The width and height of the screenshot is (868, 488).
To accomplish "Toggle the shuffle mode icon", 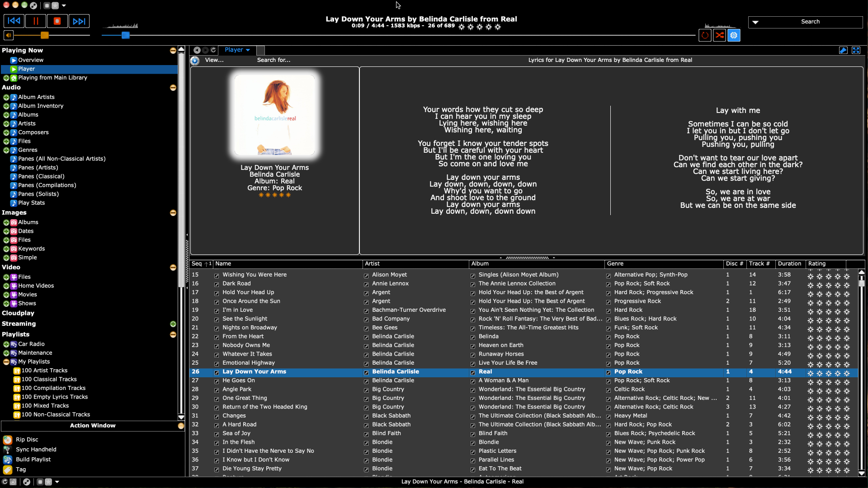I will pyautogui.click(x=719, y=35).
